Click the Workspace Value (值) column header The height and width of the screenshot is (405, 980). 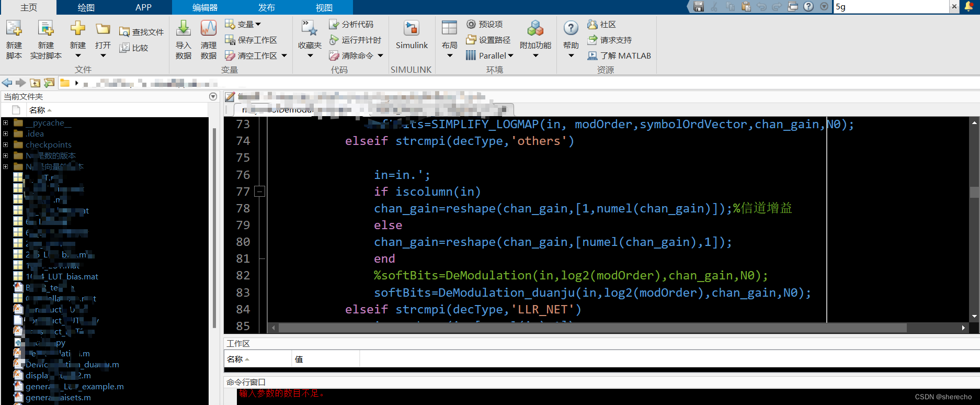325,359
